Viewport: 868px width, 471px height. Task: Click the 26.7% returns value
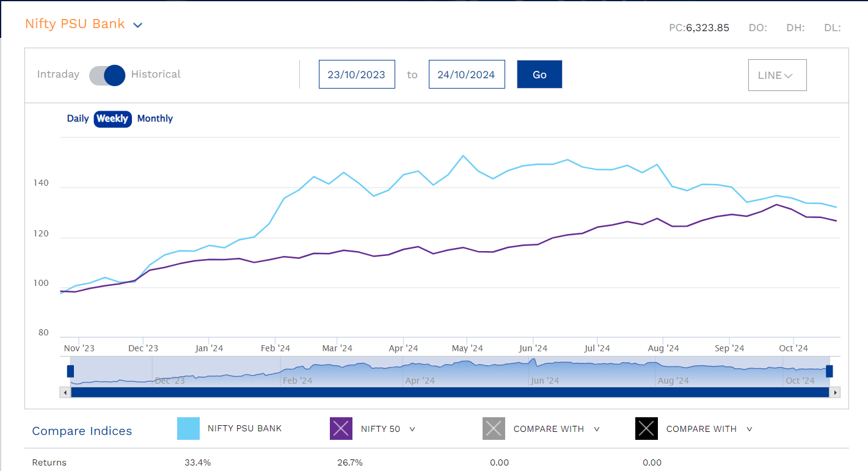click(x=350, y=462)
